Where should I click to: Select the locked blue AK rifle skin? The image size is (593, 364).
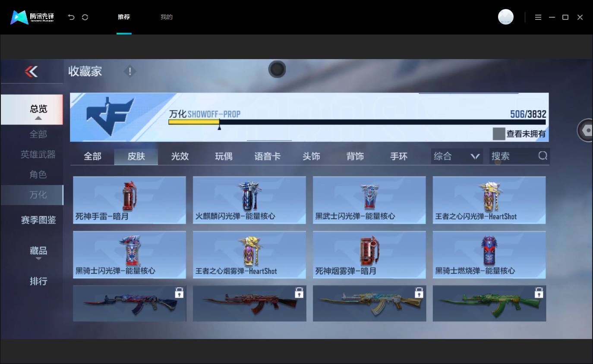pos(129,303)
